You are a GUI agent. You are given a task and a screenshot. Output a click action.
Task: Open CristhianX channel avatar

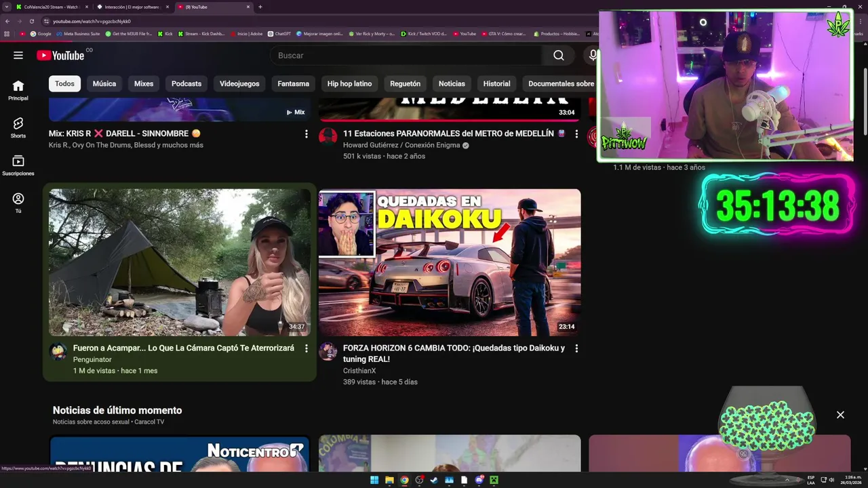(328, 351)
